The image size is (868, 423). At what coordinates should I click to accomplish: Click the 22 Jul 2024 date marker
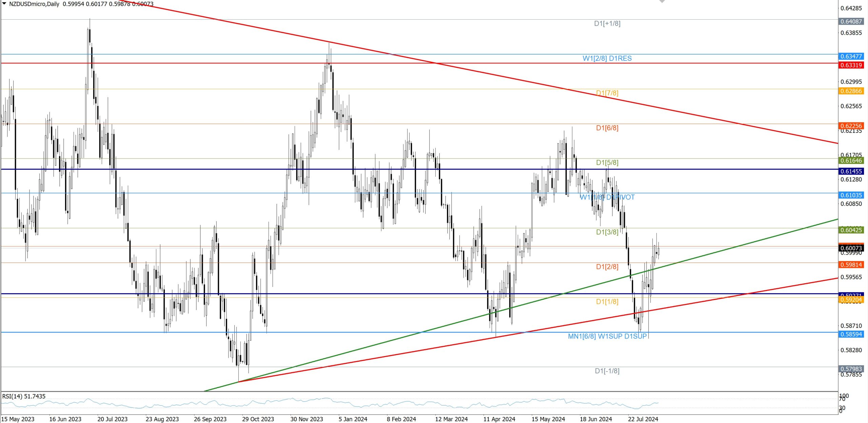(x=643, y=419)
